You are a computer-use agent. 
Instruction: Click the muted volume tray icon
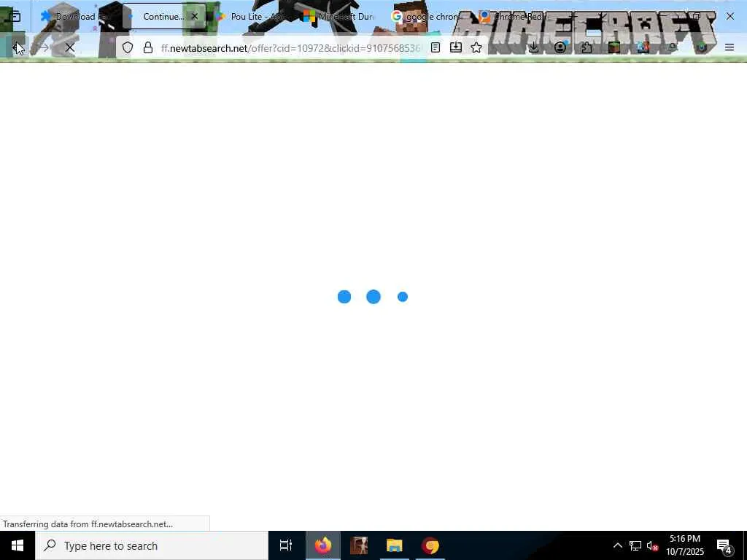[x=652, y=545]
